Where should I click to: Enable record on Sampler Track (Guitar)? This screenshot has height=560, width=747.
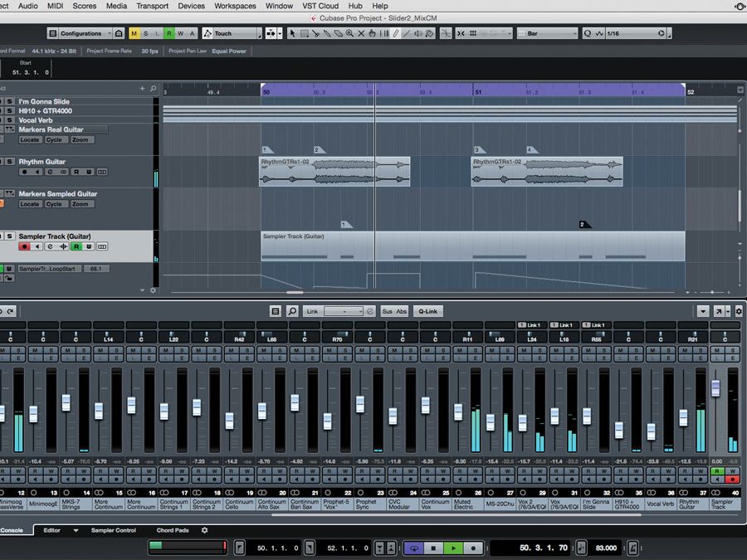[24, 246]
